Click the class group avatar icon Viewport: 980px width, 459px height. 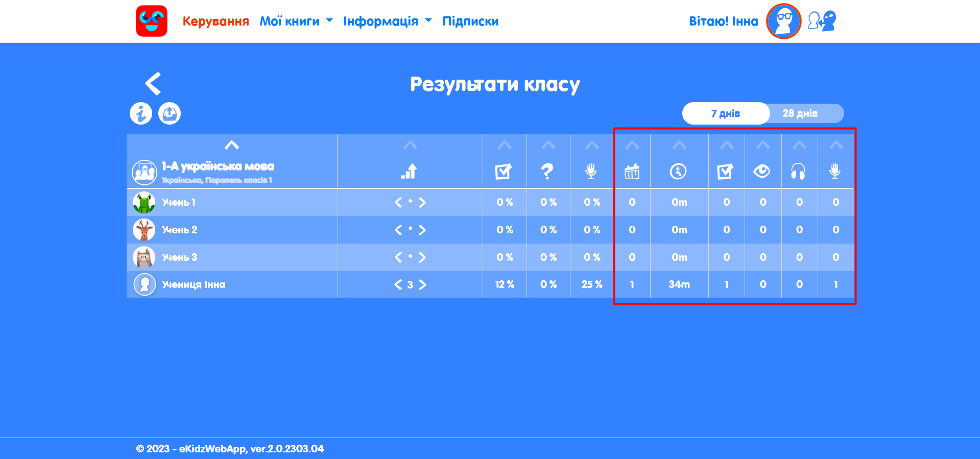point(145,172)
